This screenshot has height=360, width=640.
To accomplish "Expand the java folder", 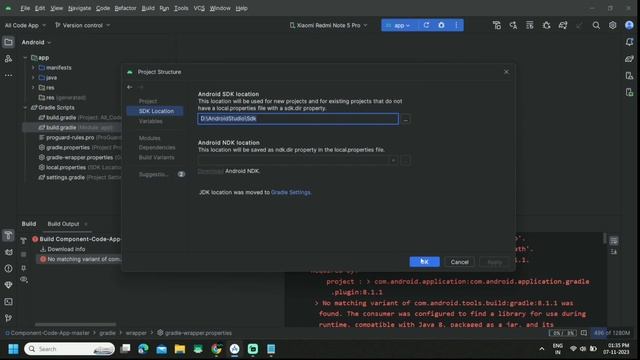I will click(33, 78).
